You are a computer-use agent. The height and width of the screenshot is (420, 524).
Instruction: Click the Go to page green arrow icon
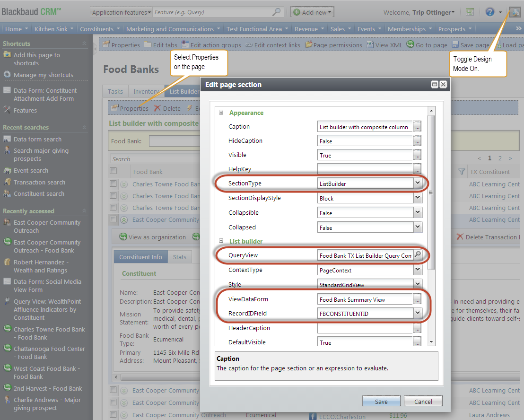click(410, 44)
